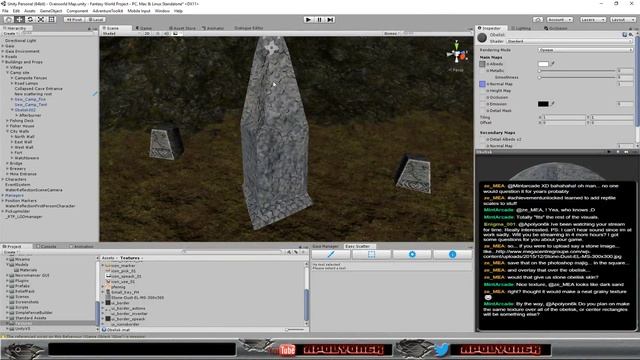Select the Standard Assets project folder
Viewport: 640px width, 360px height.
[31, 318]
